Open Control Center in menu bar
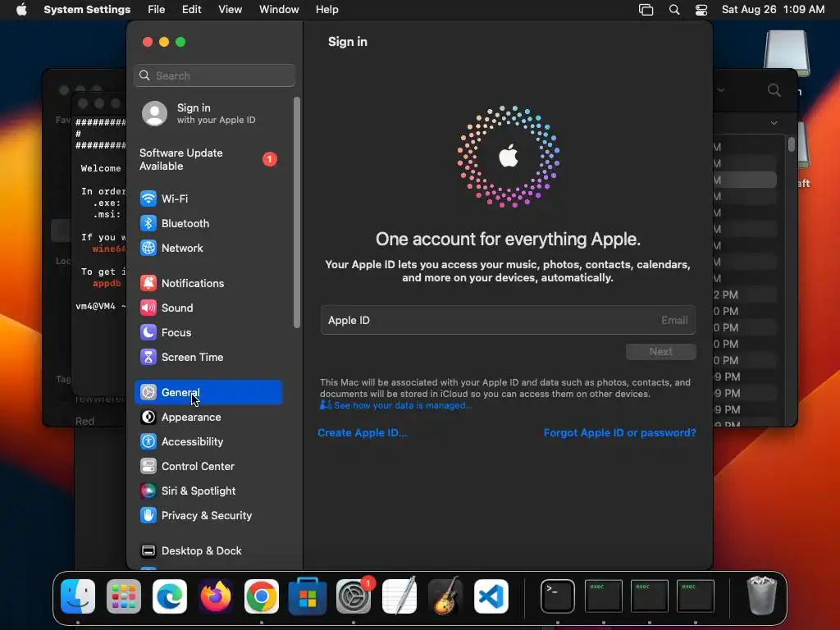The width and height of the screenshot is (840, 630). 701,10
